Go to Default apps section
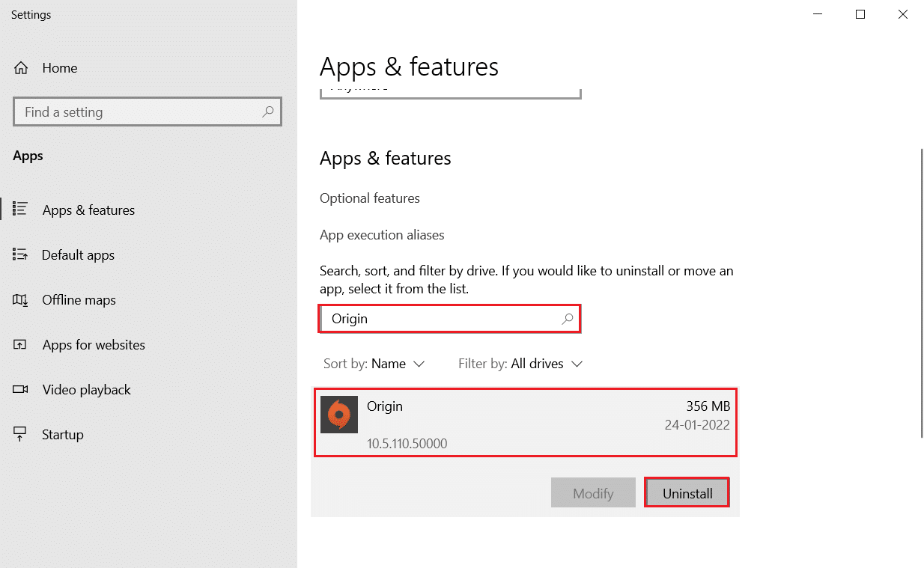The image size is (924, 568). (78, 255)
